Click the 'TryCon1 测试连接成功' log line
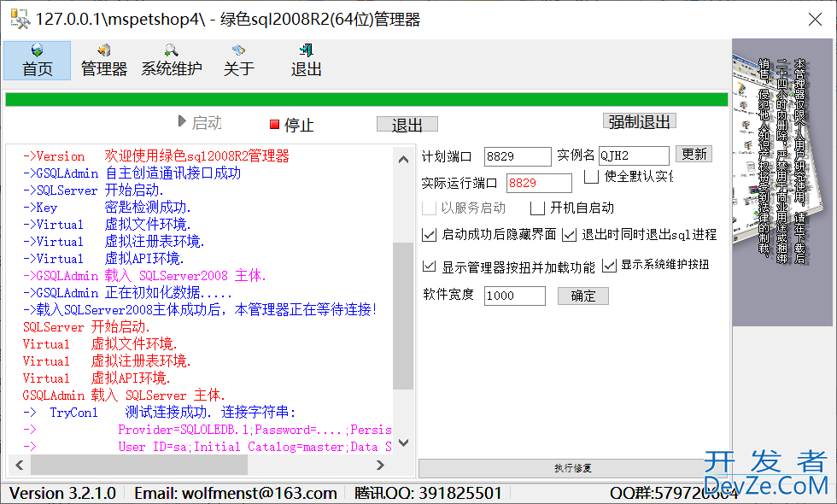 [160, 413]
